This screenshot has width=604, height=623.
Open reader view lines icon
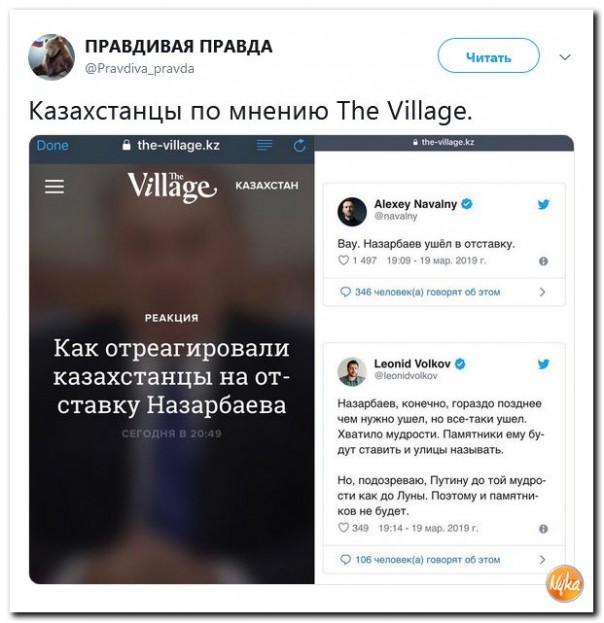coord(264,145)
